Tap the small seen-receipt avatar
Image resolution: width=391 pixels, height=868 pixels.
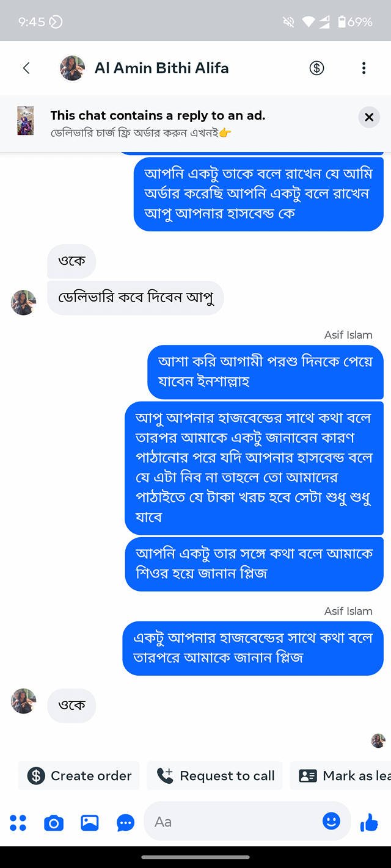[378, 740]
